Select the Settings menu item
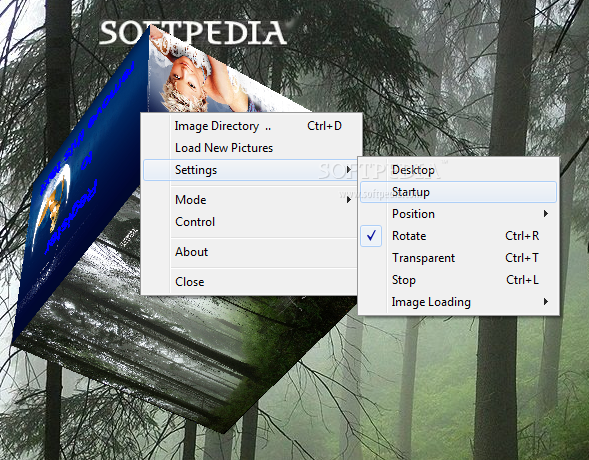Image resolution: width=589 pixels, height=460 pixels. pyautogui.click(x=250, y=170)
